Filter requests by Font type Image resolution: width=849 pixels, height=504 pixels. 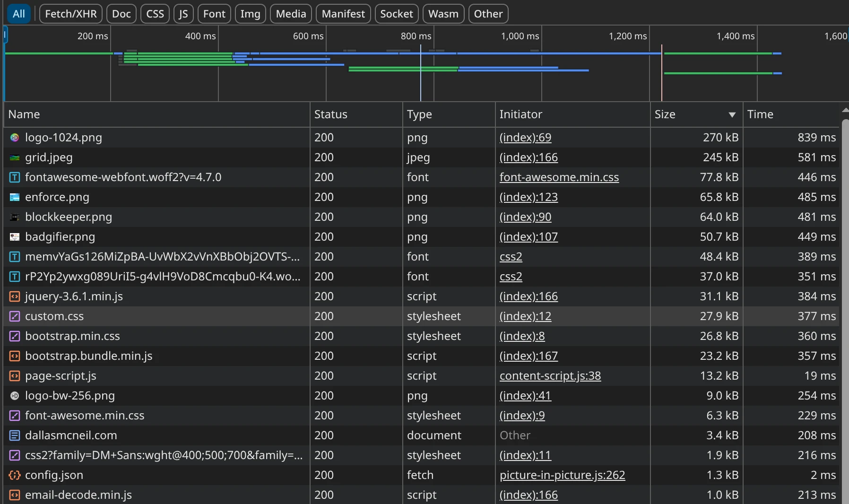click(x=214, y=14)
